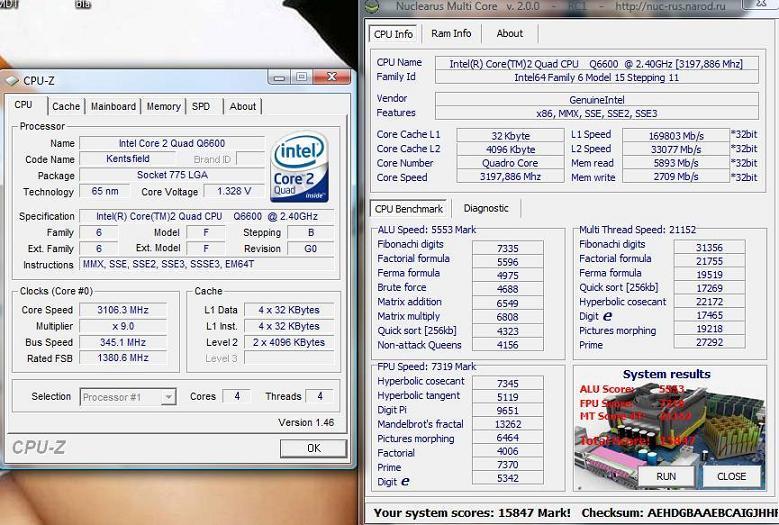This screenshot has height=525, width=779.
Task: Click the CLOSE button in Nuclearus
Action: pos(731,477)
